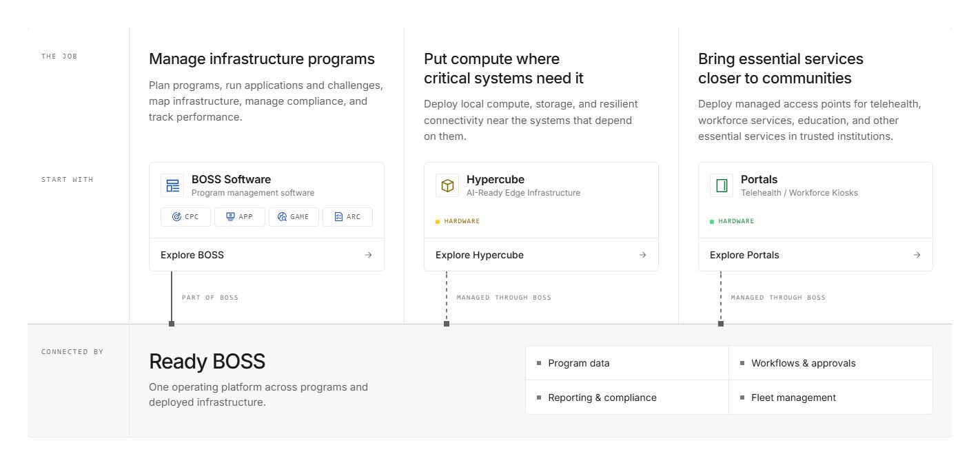This screenshot has height=465, width=980.
Task: Select the Reporting & compliance cell
Action: (627, 397)
